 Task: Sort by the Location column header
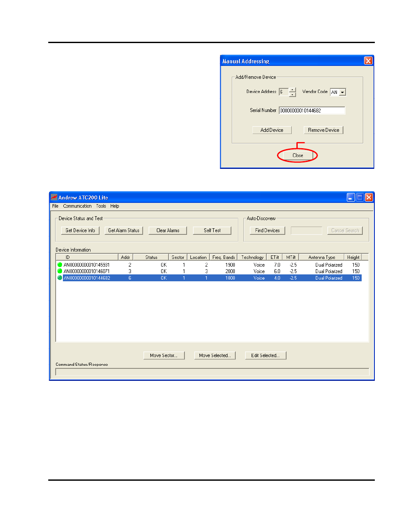[x=198, y=257]
